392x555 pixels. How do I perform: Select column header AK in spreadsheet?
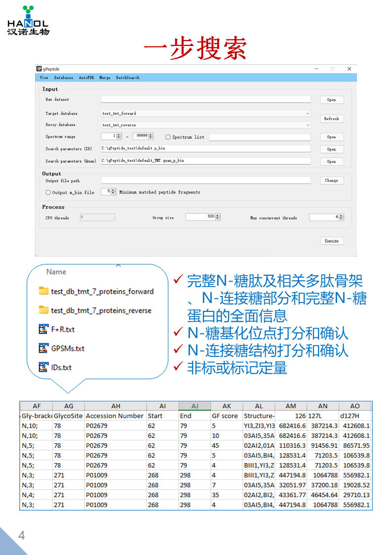coord(227,406)
